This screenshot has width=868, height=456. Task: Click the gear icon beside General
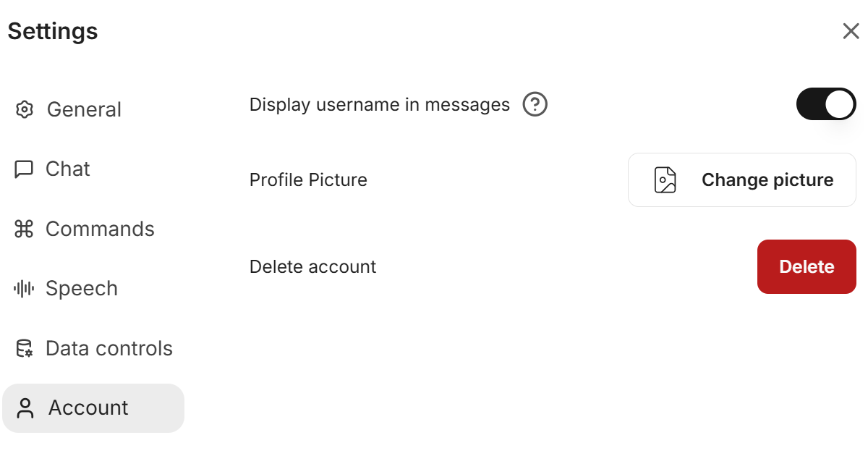25,110
